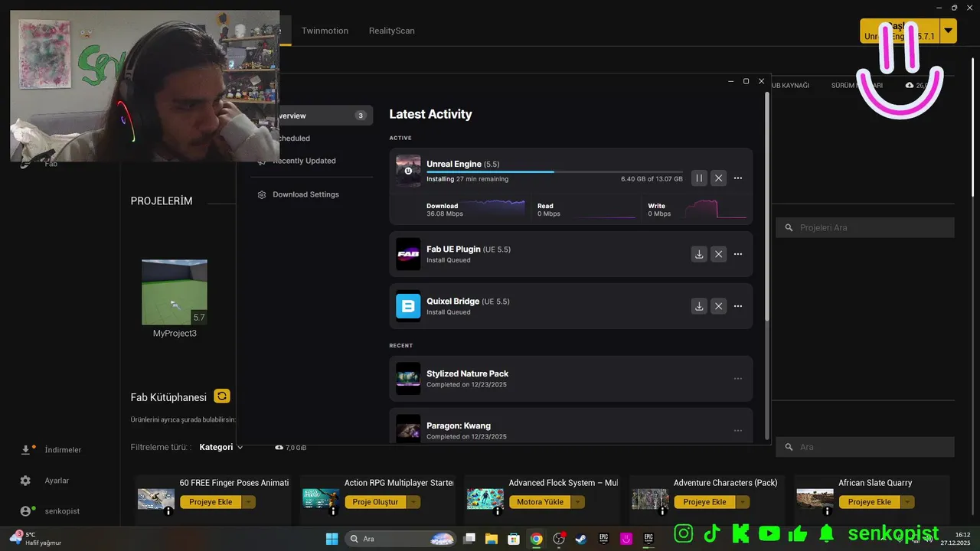Open the weather widget showing 5°C

tap(34, 539)
